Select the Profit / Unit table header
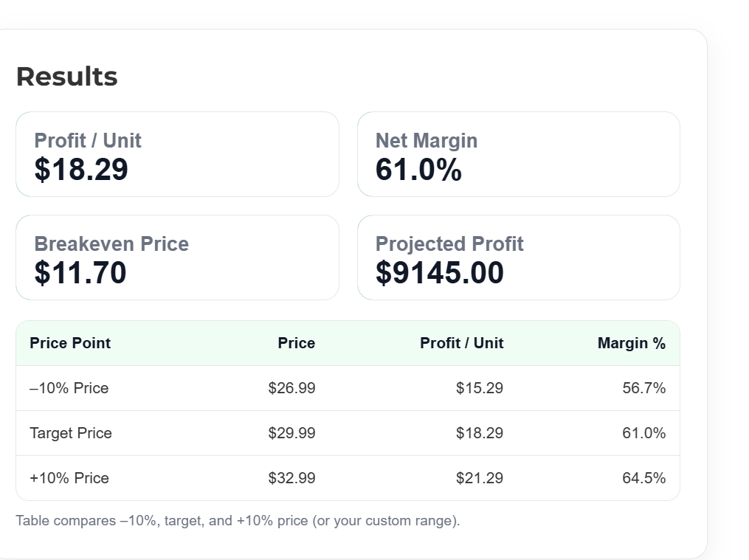Screen dimensions: 749x560 pos(461,343)
